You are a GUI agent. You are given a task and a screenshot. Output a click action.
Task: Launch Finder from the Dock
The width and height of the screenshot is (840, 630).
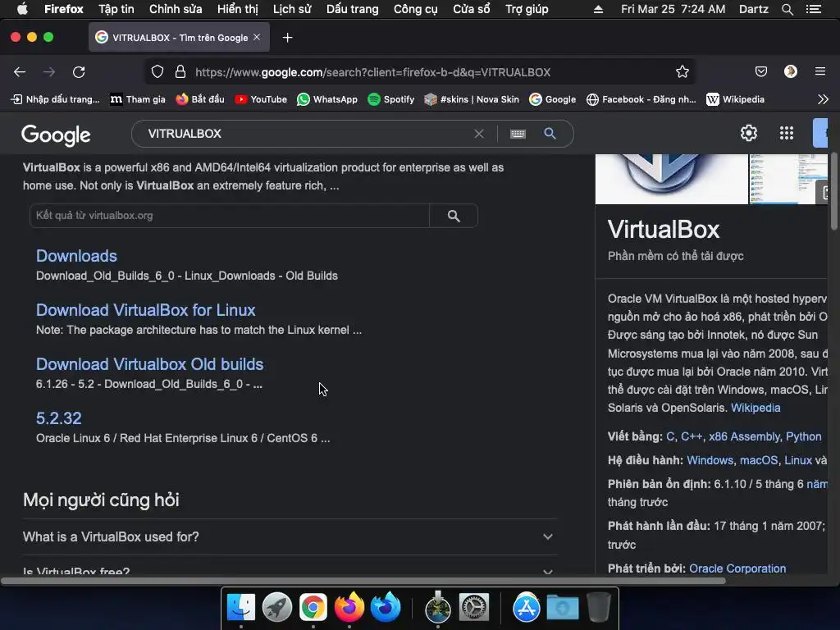point(240,608)
